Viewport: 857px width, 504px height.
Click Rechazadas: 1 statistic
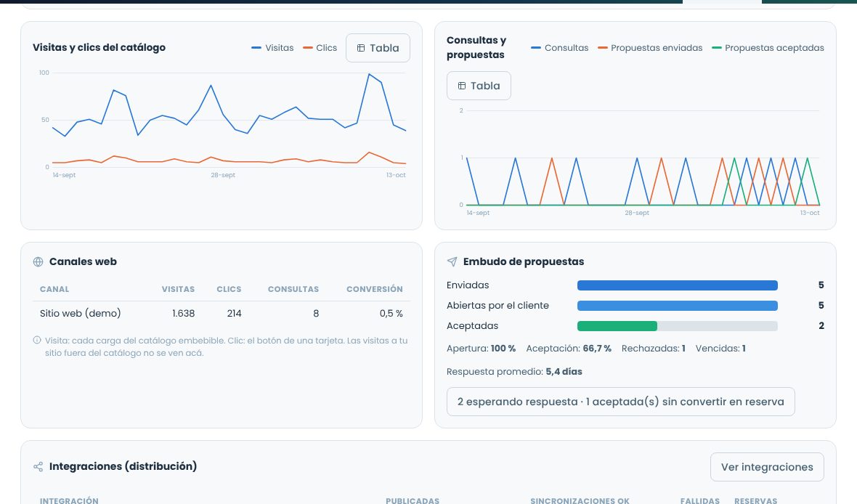click(x=653, y=348)
